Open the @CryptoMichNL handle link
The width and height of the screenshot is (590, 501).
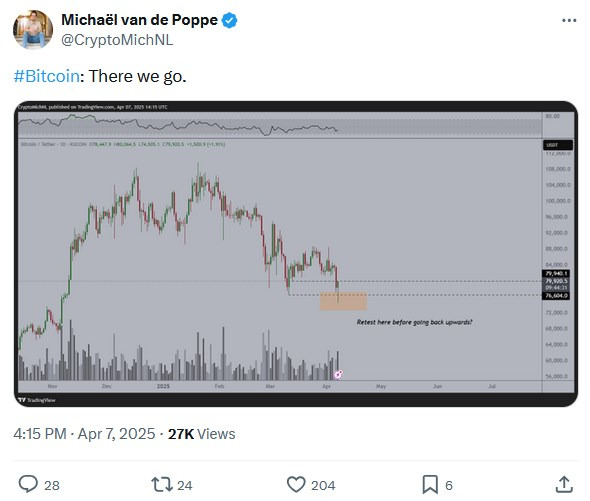117,40
